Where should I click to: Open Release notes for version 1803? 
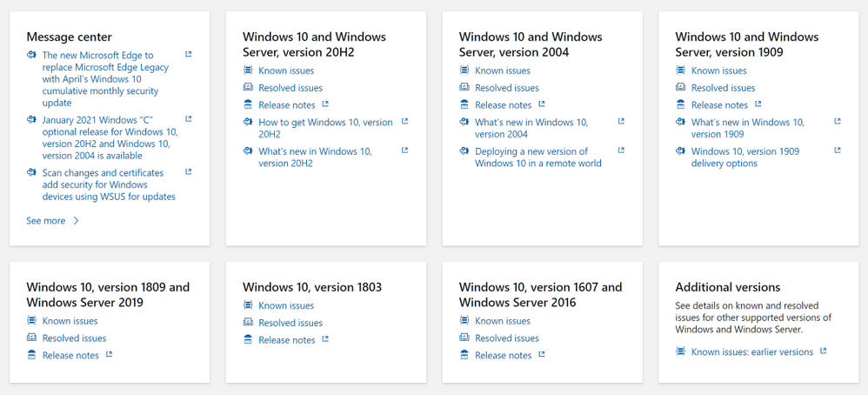[x=287, y=340]
